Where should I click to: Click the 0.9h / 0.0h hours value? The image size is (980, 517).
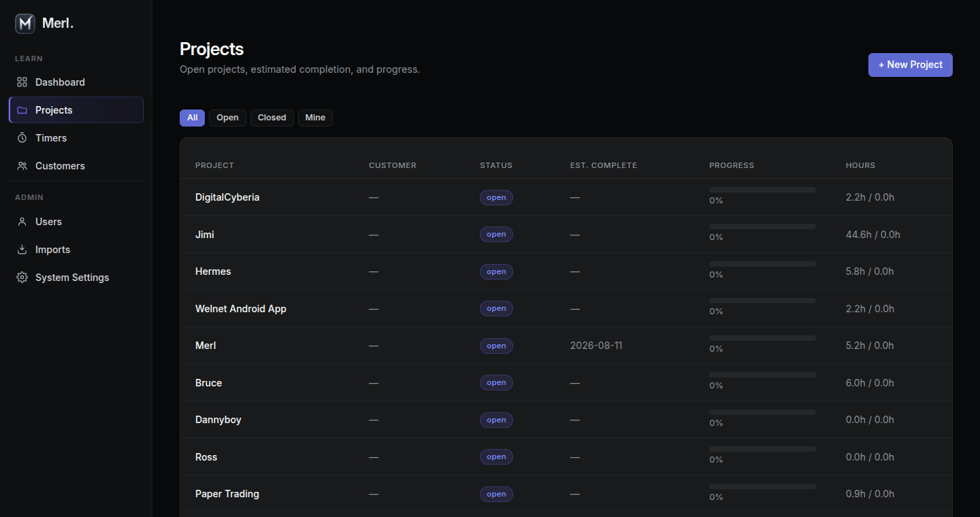point(870,494)
